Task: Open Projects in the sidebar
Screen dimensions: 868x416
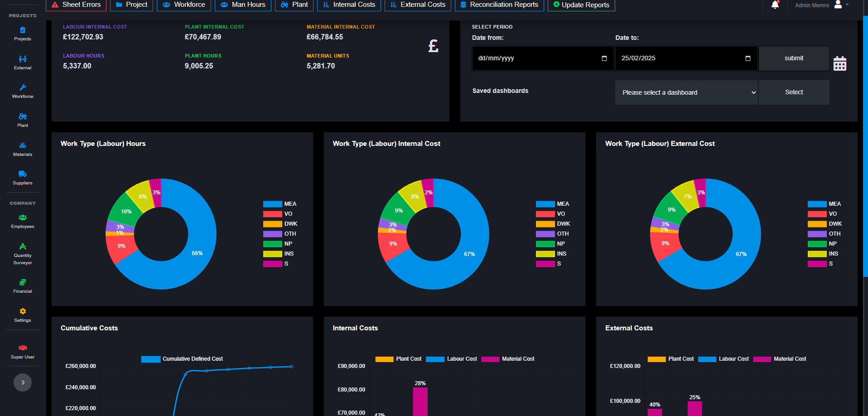Action: pos(23,34)
